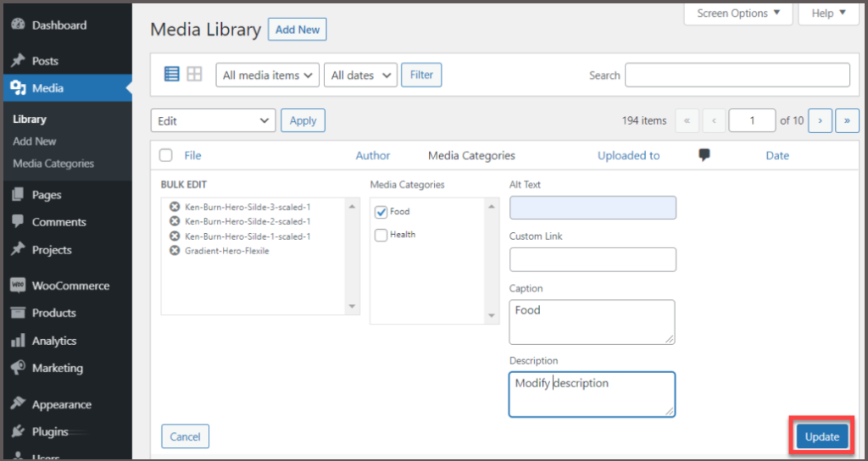Check the Health media category
This screenshot has height=461, width=868.
pos(381,235)
